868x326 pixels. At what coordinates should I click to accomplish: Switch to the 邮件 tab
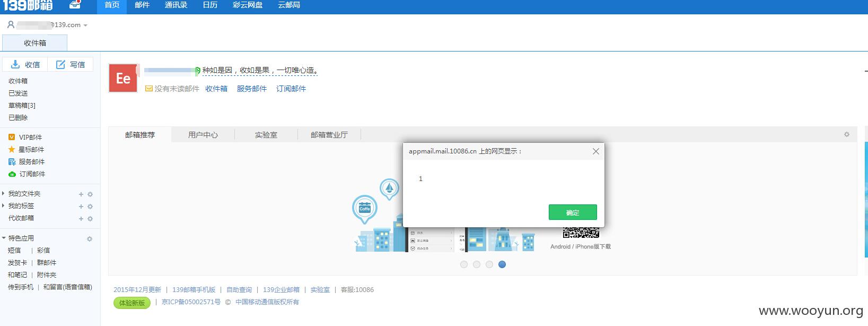coord(142,5)
